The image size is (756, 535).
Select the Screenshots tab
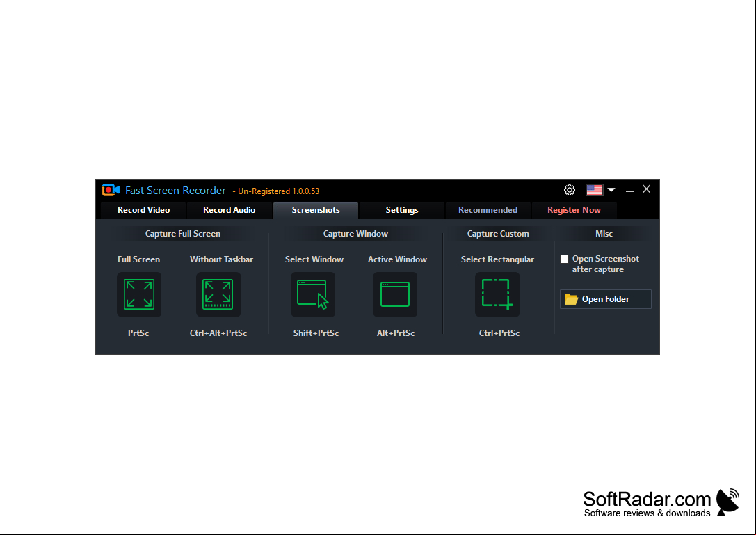click(x=316, y=210)
